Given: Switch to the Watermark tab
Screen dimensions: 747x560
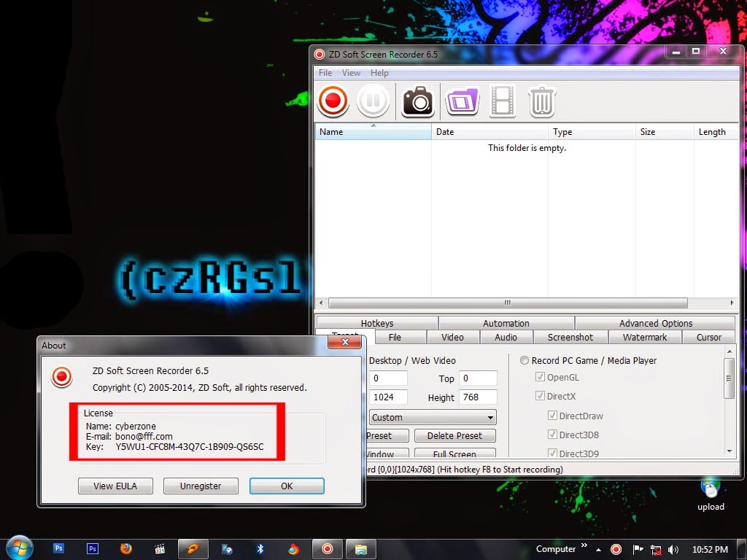Looking at the screenshot, I should [x=645, y=337].
